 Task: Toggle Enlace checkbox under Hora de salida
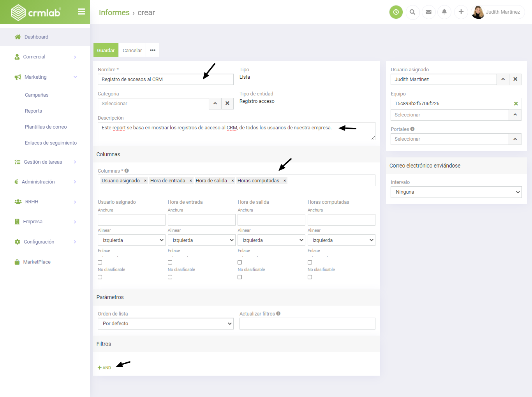240,262
